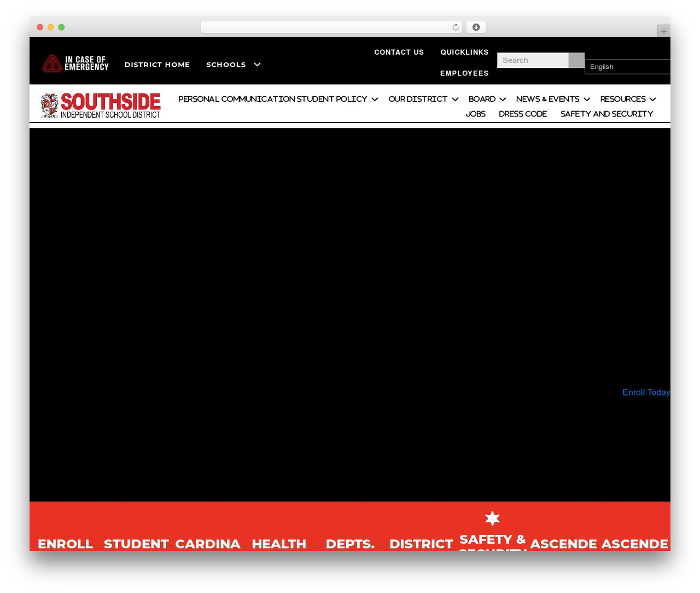The height and width of the screenshot is (593, 700).
Task: Expand the Our District menu chevron
Action: click(455, 100)
